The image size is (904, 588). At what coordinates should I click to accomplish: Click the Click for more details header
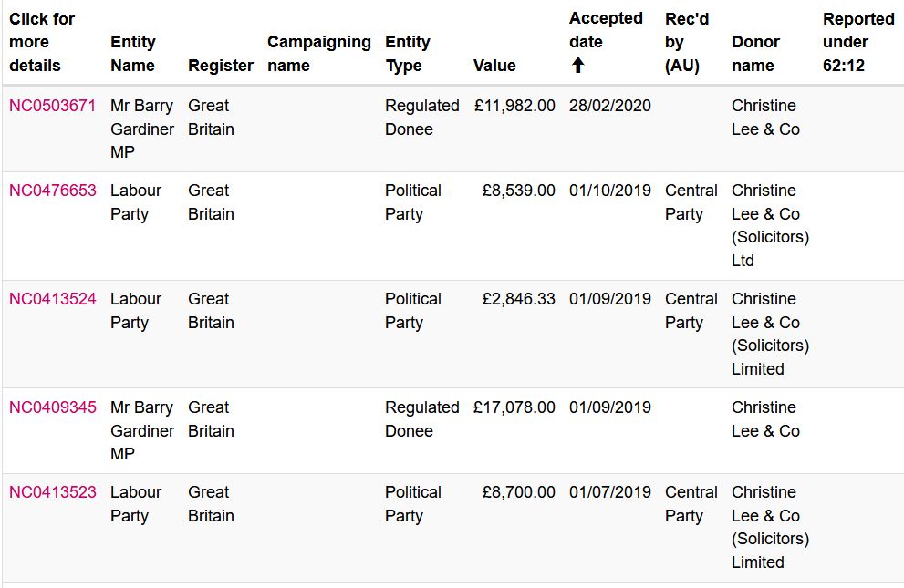(x=42, y=42)
